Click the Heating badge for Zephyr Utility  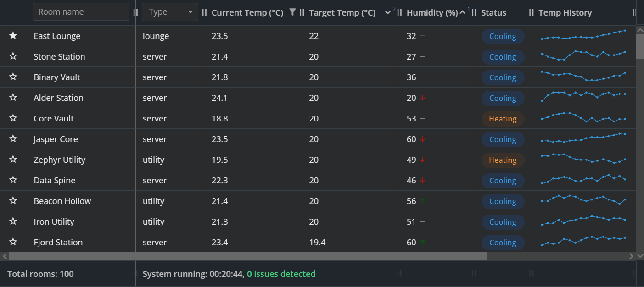click(x=503, y=160)
